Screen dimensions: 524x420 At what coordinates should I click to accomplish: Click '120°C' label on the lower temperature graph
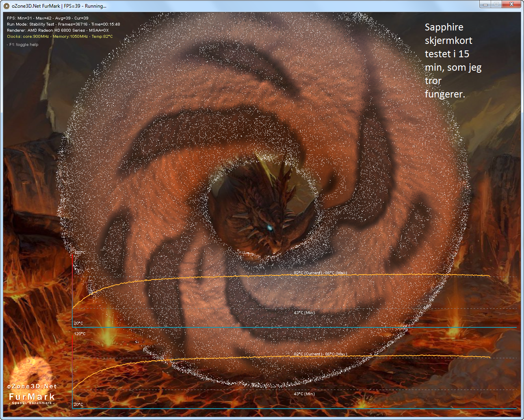[x=80, y=334]
